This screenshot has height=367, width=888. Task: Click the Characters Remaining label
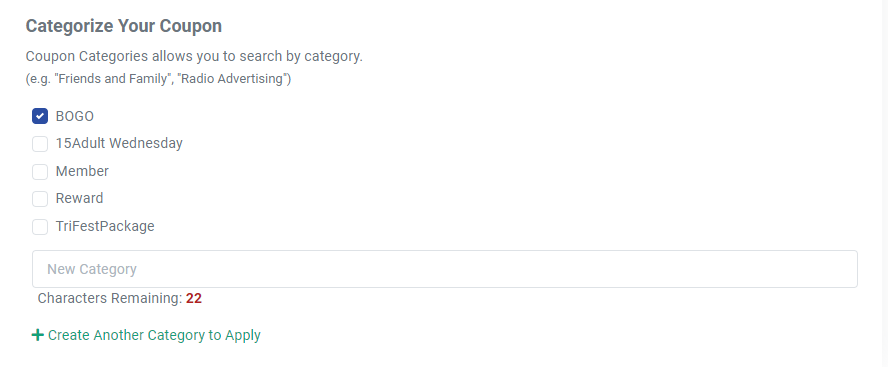[110, 298]
